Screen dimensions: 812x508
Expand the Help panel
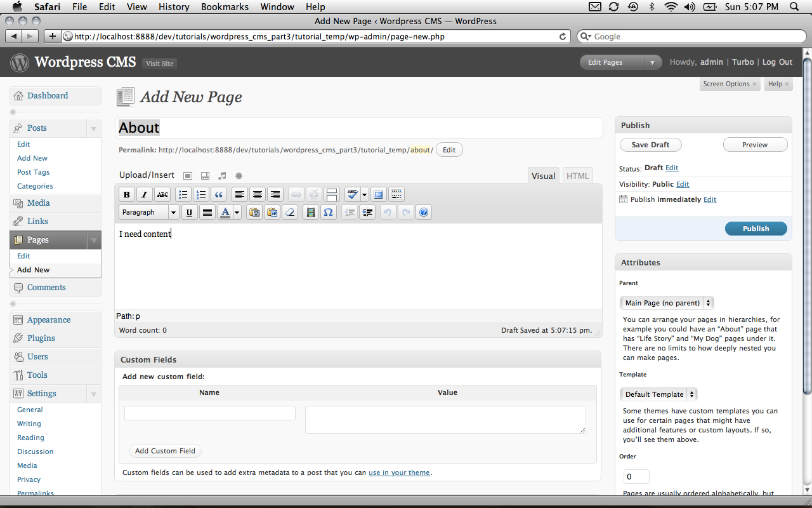(x=778, y=84)
